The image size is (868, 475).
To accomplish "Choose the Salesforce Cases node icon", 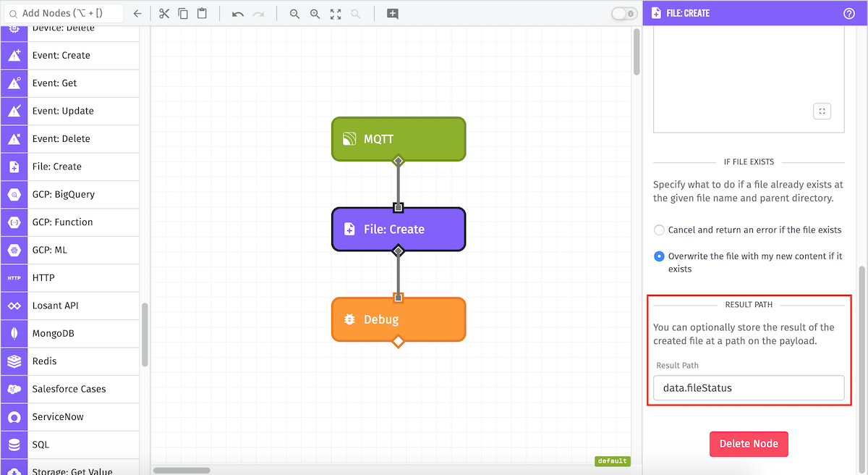I will coord(14,389).
